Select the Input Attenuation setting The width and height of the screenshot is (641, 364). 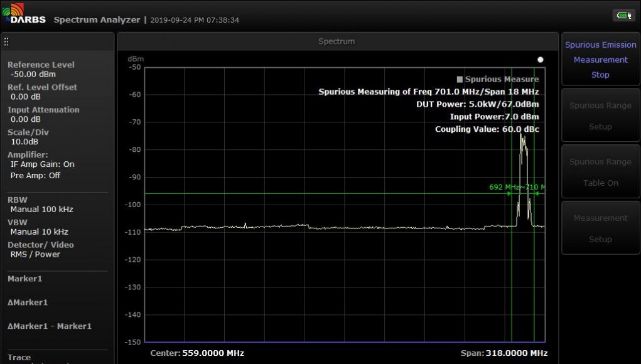(x=43, y=114)
